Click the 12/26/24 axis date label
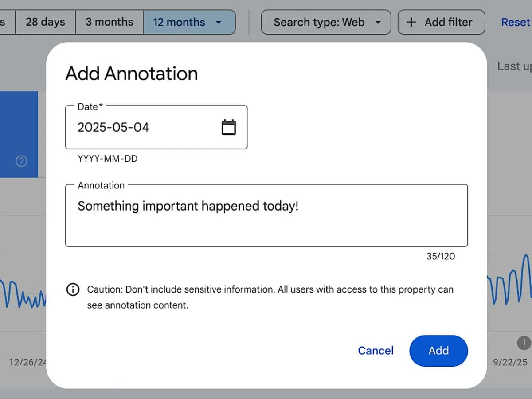 coord(27,362)
